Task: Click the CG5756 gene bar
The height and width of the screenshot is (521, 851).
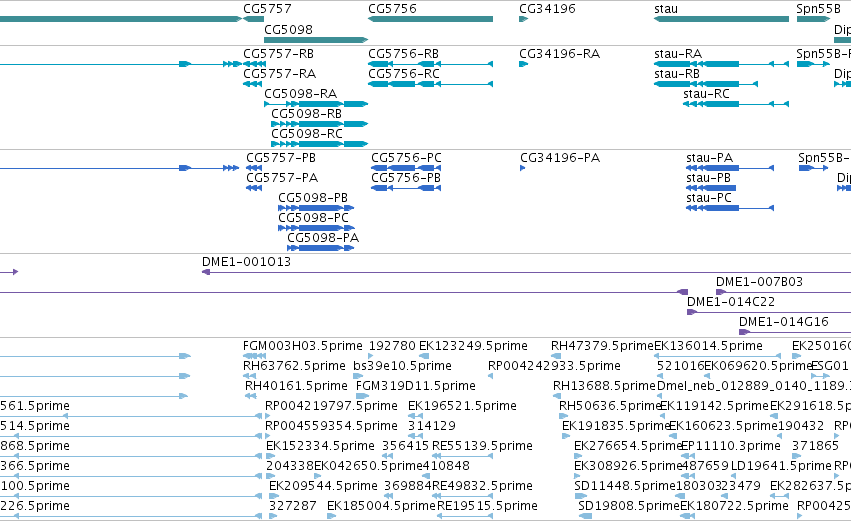Action: 430,19
